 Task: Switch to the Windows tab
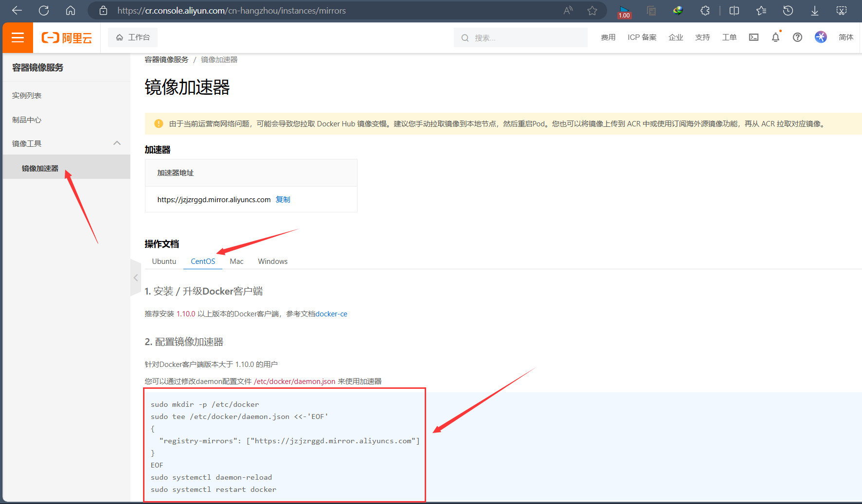point(272,261)
